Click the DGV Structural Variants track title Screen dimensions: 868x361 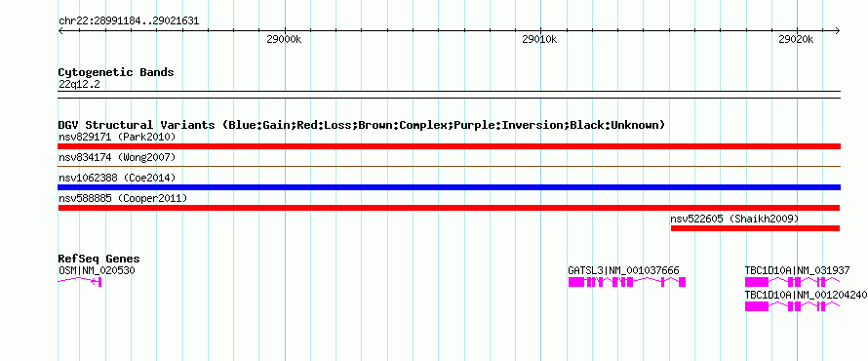[x=362, y=125]
